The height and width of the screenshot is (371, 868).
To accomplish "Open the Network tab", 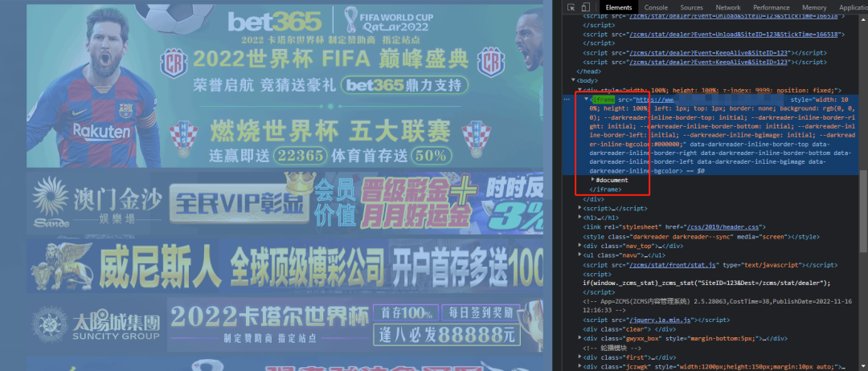I will click(728, 7).
